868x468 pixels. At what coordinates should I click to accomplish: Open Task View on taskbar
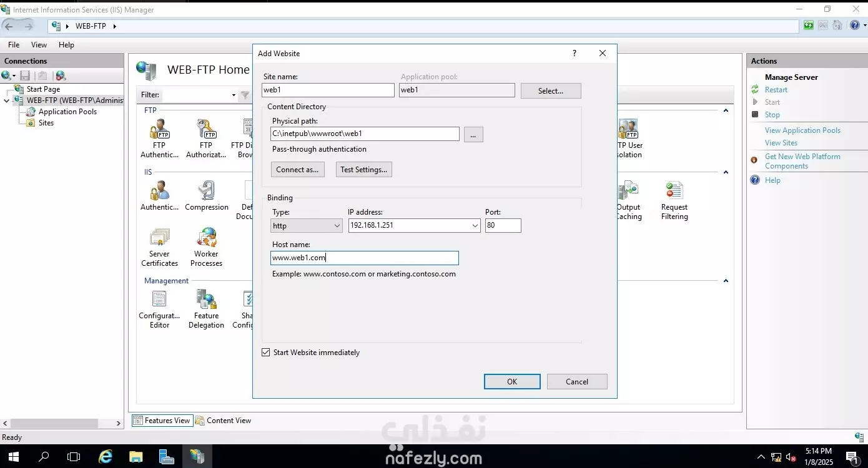[74, 456]
